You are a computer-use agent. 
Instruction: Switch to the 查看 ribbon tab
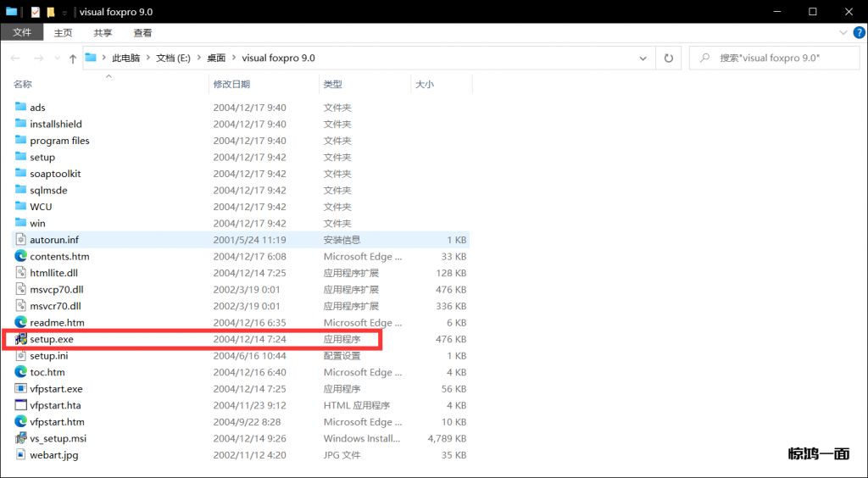[142, 33]
